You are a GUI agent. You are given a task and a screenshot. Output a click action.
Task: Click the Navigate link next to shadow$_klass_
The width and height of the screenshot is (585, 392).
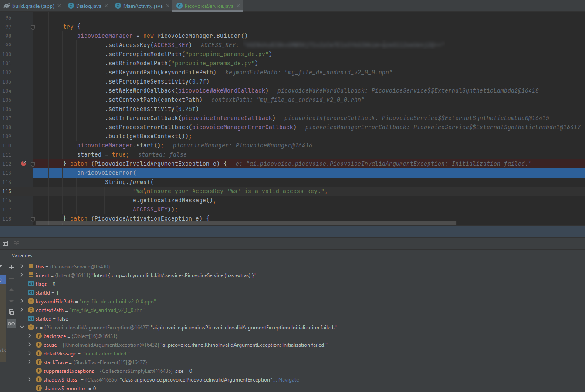coord(289,379)
